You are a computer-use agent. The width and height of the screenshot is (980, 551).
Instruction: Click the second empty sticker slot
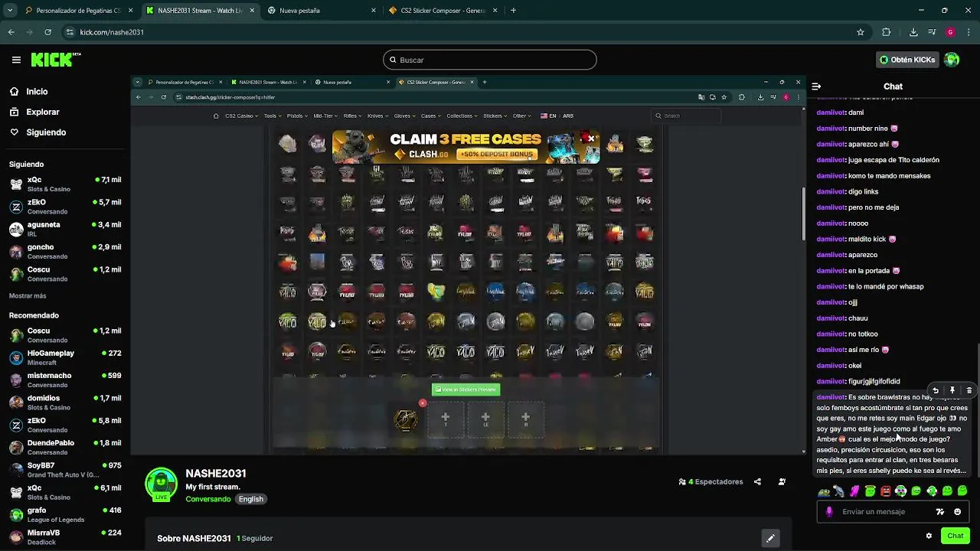[485, 419]
